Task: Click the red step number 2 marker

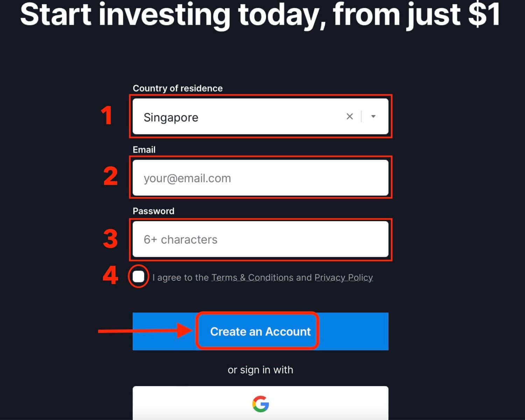Action: pyautogui.click(x=111, y=176)
